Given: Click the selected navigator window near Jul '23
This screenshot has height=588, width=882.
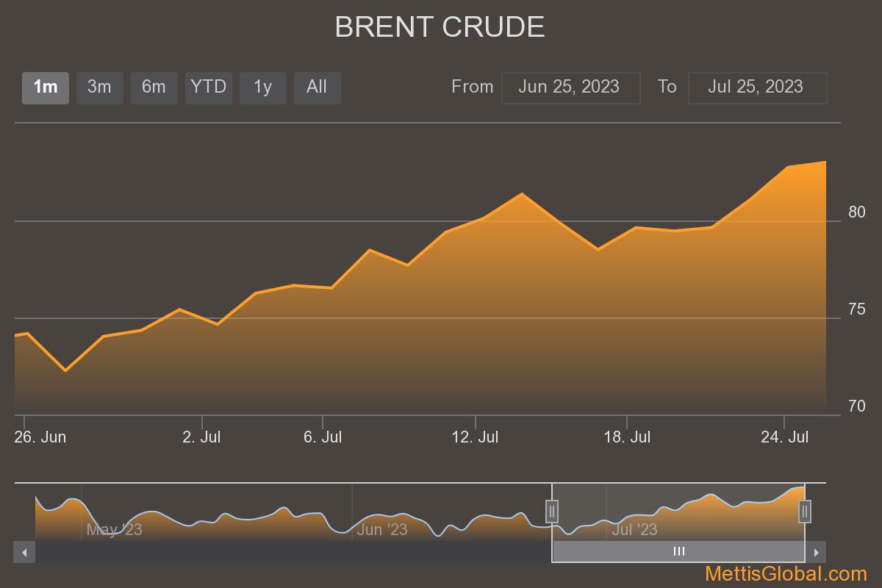Looking at the screenshot, I should [635, 528].
